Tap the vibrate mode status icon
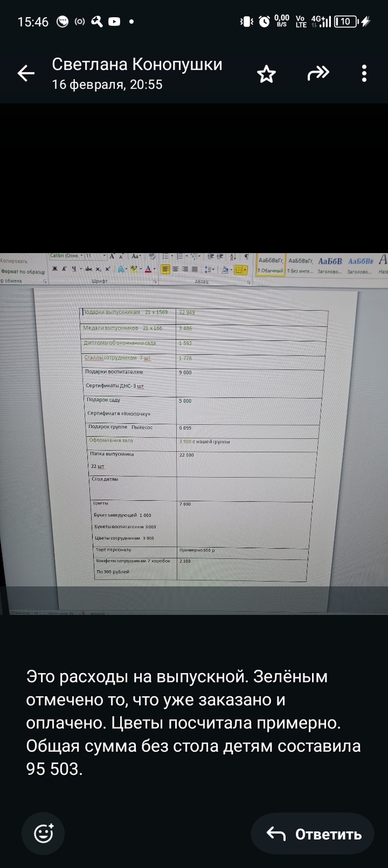 click(x=247, y=22)
